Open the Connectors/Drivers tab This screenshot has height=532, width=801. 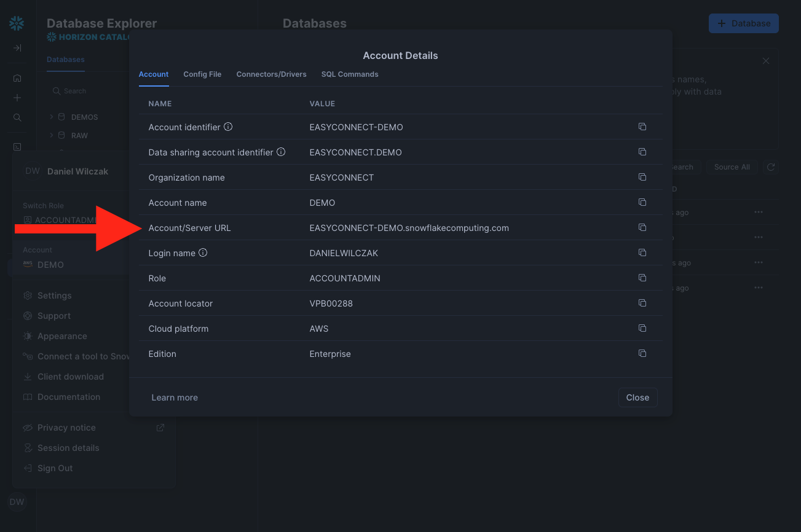point(271,74)
